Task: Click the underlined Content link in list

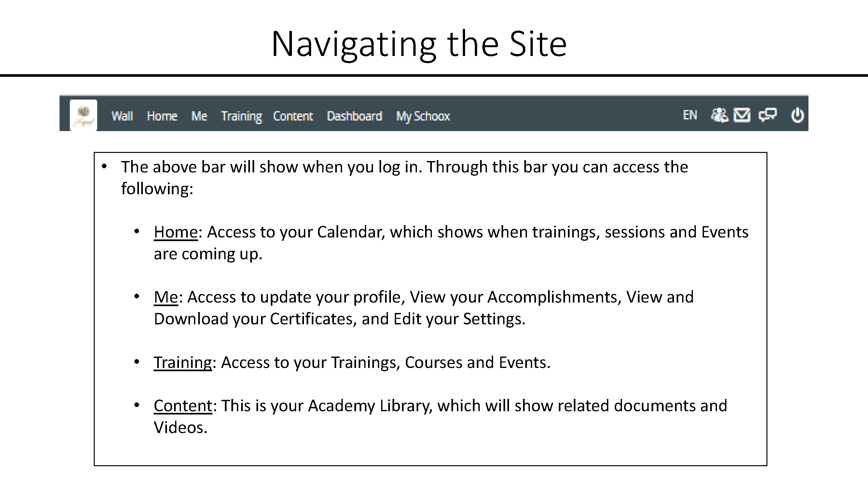Action: [183, 406]
